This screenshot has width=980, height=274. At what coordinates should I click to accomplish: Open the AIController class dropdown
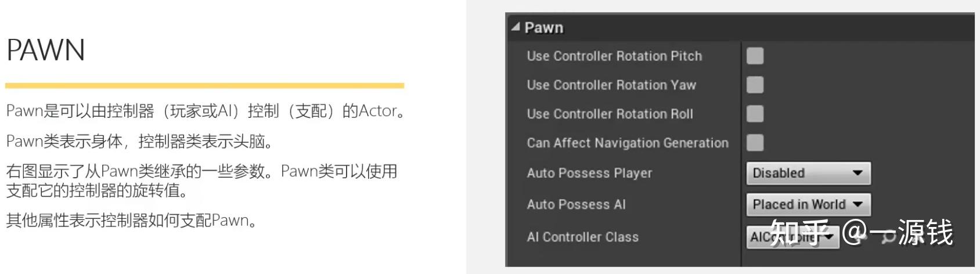pyautogui.click(x=792, y=237)
